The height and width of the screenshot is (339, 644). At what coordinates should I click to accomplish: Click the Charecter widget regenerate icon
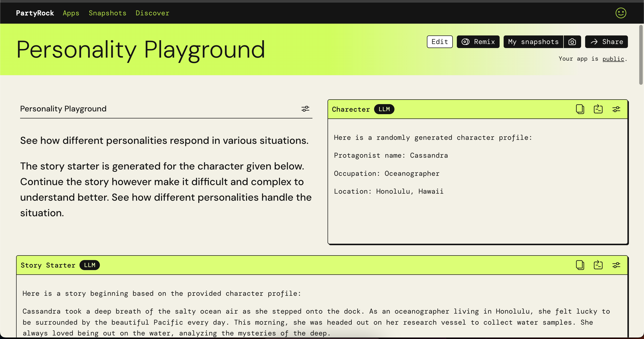point(598,109)
